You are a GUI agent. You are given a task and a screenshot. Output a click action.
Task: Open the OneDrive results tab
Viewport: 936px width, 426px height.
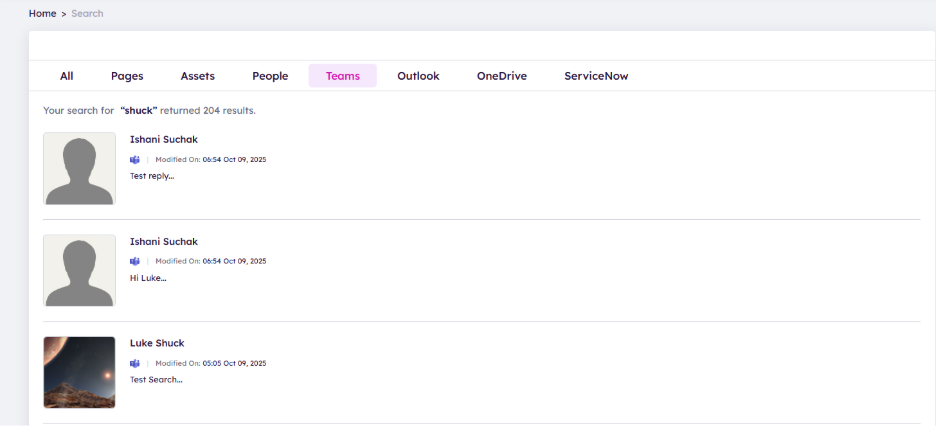501,76
